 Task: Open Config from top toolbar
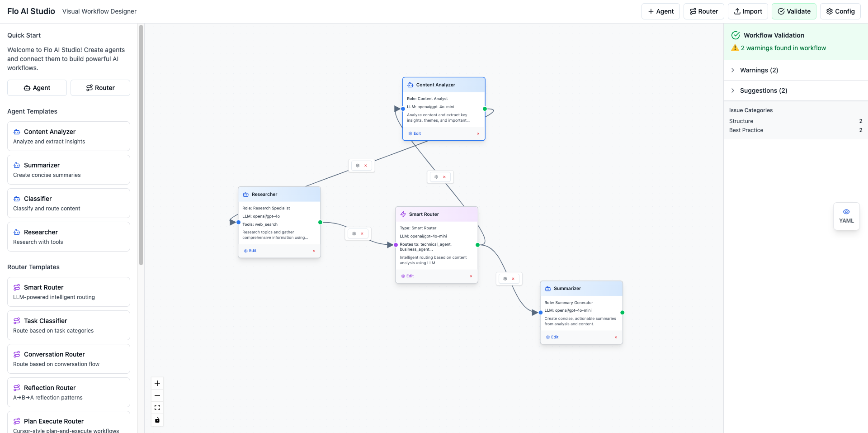pyautogui.click(x=840, y=11)
